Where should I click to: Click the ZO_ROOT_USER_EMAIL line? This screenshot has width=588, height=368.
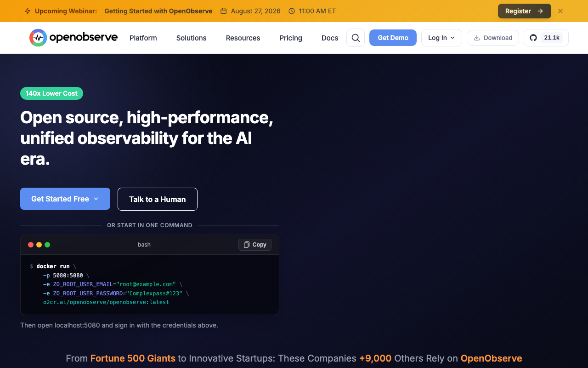[x=113, y=284]
